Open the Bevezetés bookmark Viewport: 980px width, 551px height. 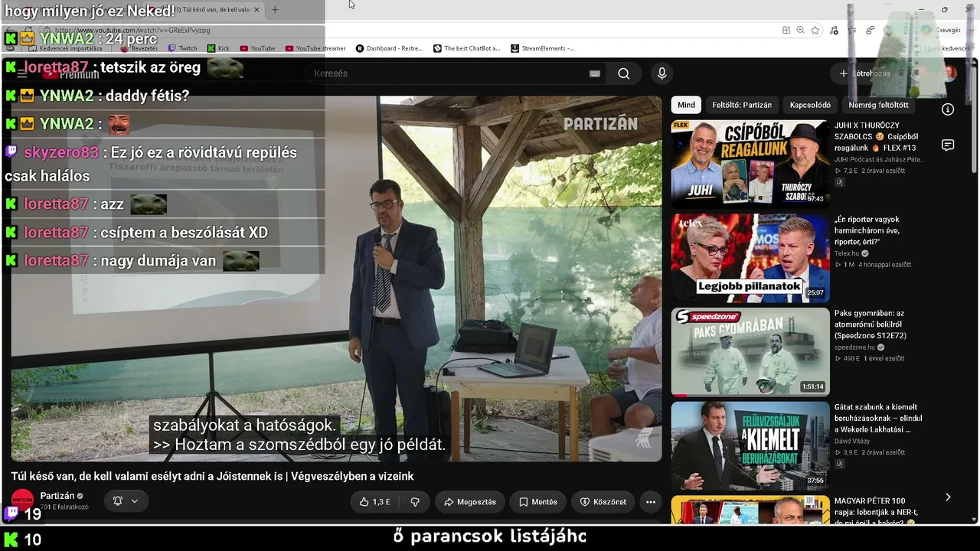pos(139,48)
